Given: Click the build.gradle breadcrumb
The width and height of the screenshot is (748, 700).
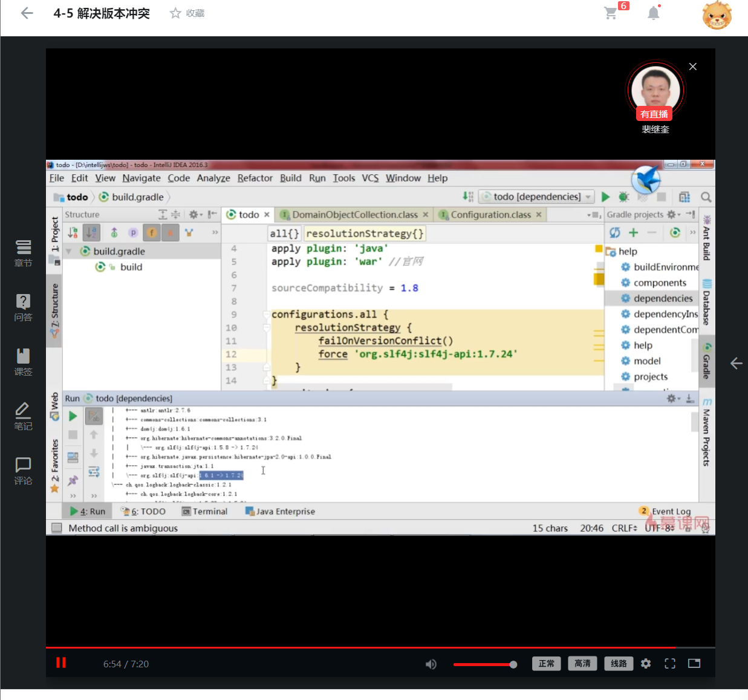Looking at the screenshot, I should (131, 197).
